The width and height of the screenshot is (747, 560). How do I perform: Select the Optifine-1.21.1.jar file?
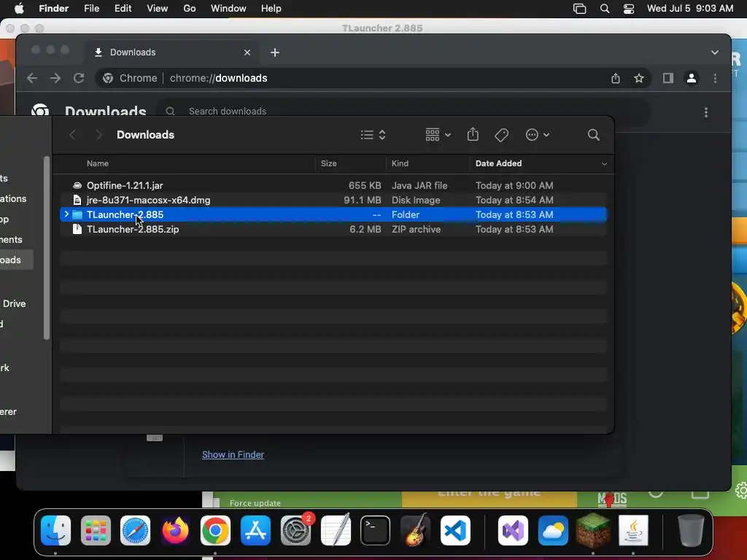(333, 185)
